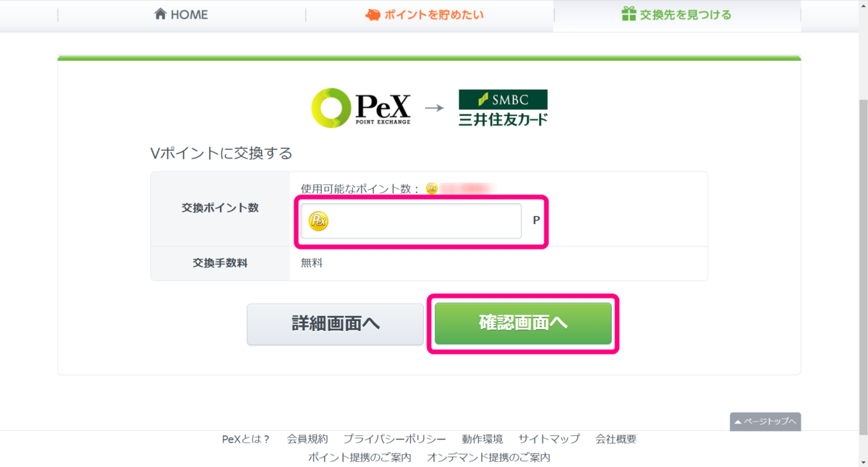
Task: Open the HOME tab
Action: (x=182, y=15)
